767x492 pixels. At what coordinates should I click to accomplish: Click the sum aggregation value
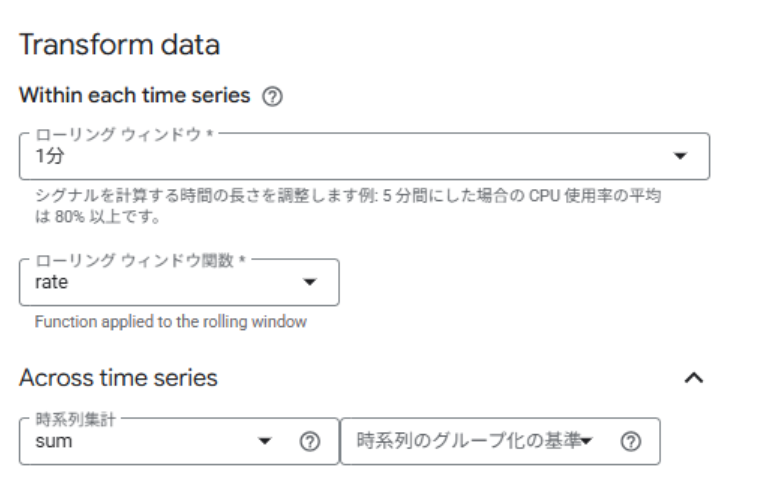click(53, 442)
